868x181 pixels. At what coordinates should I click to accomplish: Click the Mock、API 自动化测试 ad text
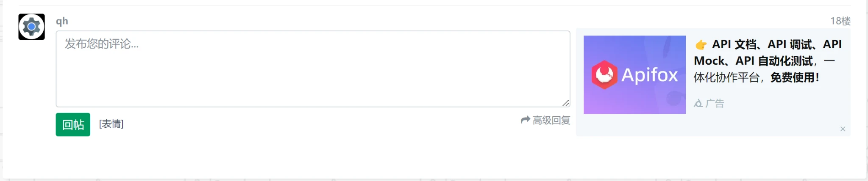[753, 61]
